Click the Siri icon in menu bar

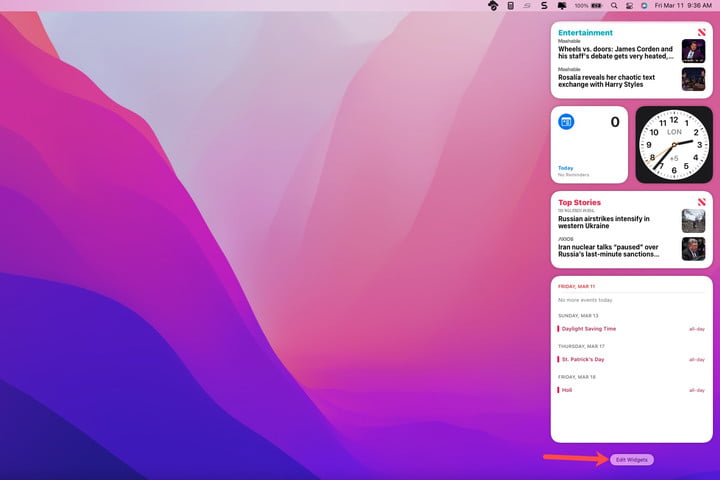click(x=644, y=6)
